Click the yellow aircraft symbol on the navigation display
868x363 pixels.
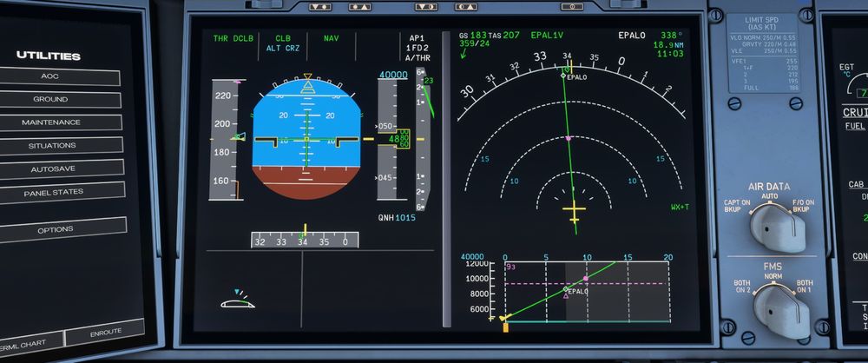574,211
